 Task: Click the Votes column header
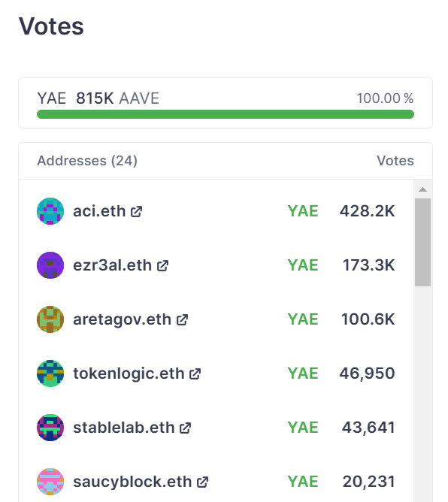[395, 161]
